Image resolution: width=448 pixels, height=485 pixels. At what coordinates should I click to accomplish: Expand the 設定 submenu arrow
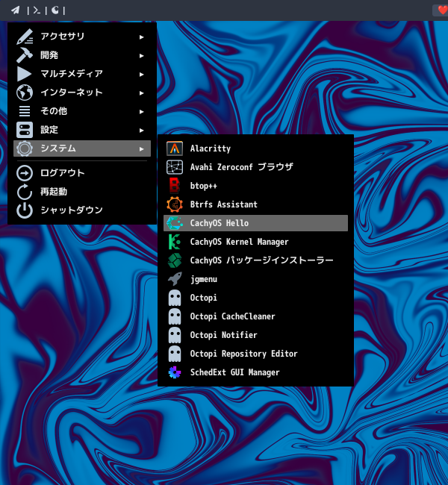tap(141, 131)
